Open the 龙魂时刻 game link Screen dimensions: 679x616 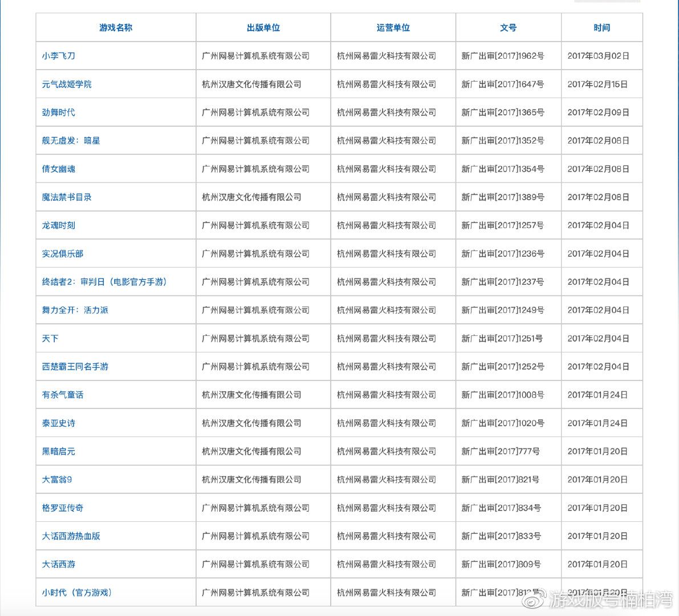coord(59,225)
